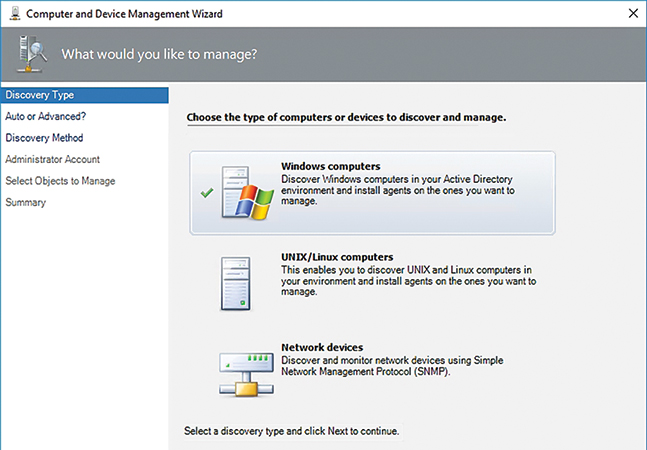Open the Select Objects to Manage step
The image size is (647, 450).
(60, 181)
